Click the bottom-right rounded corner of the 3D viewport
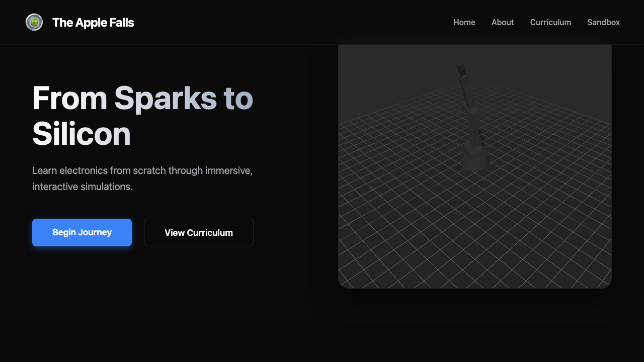 click(604, 282)
